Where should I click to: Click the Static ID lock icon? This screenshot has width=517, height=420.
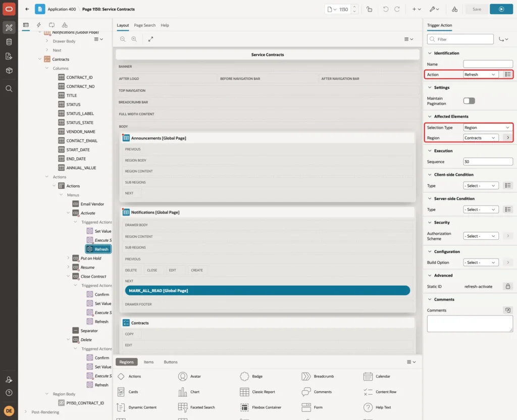click(508, 286)
